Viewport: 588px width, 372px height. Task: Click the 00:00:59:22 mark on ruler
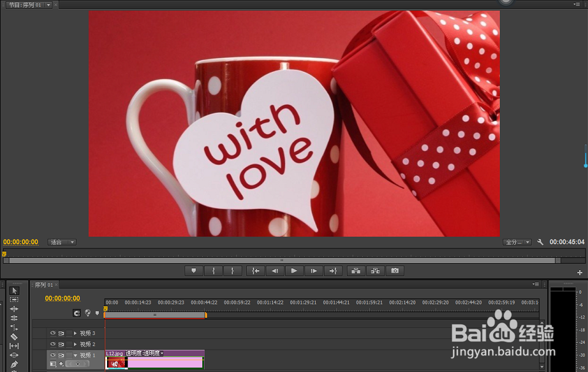[237, 303]
